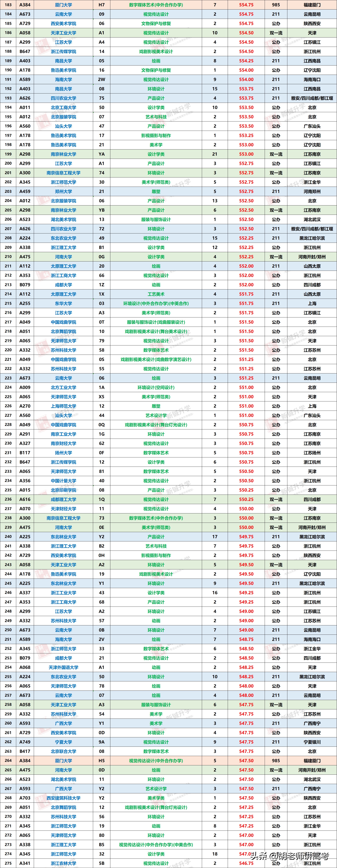Click the location 江苏扬州

312,453
